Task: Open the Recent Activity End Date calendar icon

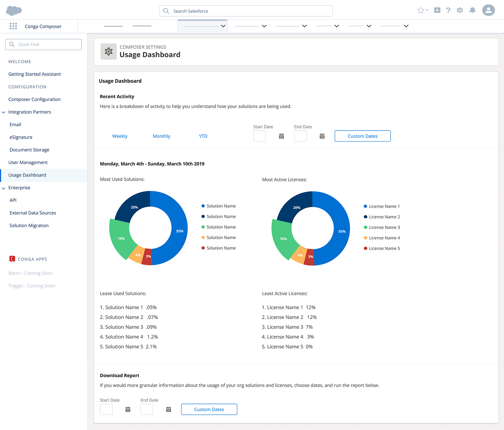Action: pos(322,136)
